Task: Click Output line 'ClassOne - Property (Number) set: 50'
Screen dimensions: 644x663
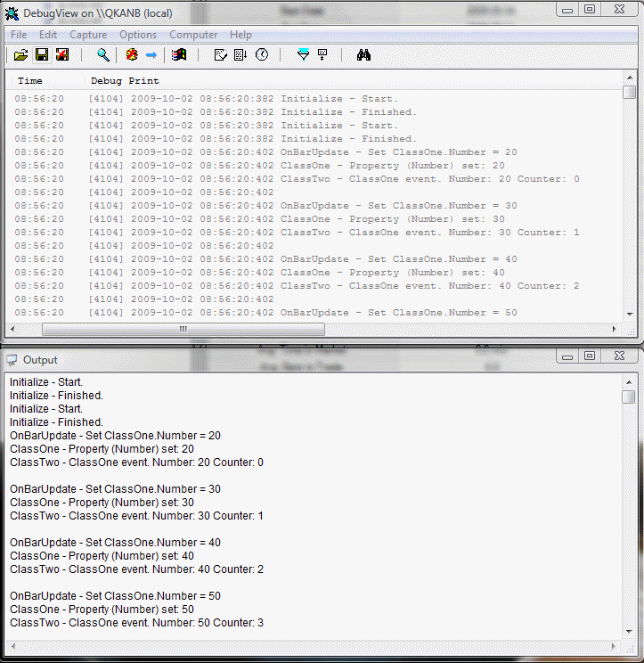Action: tap(102, 610)
